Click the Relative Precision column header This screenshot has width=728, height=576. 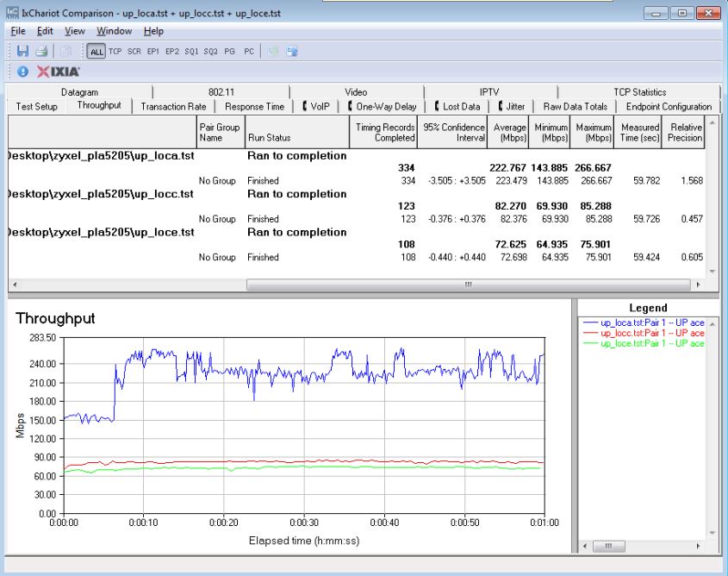[x=683, y=133]
